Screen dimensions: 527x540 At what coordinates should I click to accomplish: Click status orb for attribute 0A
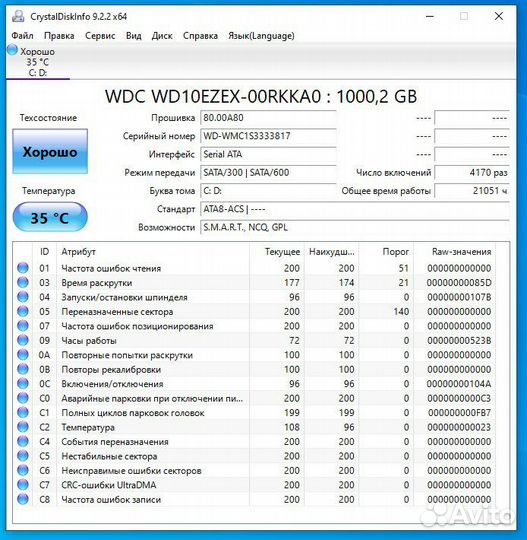pyautogui.click(x=23, y=355)
